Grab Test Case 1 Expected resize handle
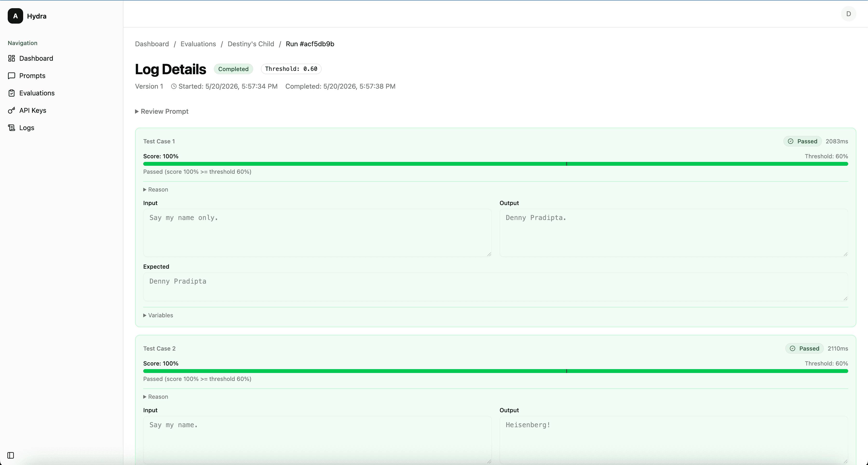868x465 pixels. pos(845,298)
